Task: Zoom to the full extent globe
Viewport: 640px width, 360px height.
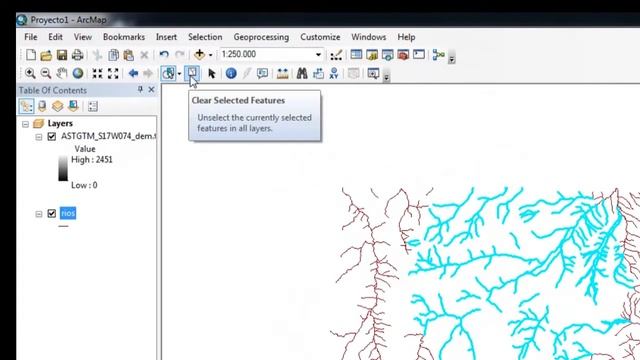Action: pos(78,73)
